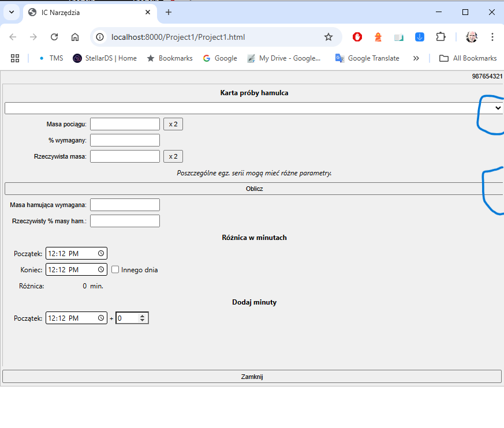Screen dimensions: 504x428
Task: Click the Koniec time field
Action: coord(76,269)
